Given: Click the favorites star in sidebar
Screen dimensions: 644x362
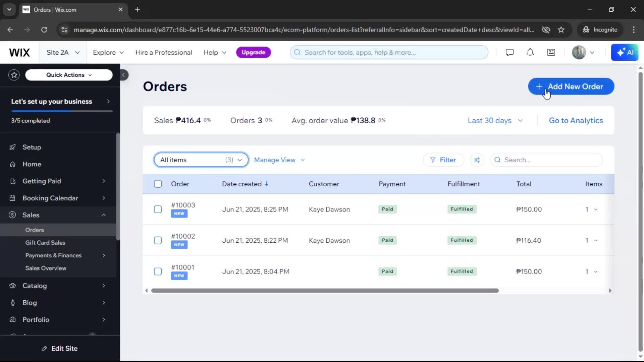Looking at the screenshot, I should click(x=14, y=75).
